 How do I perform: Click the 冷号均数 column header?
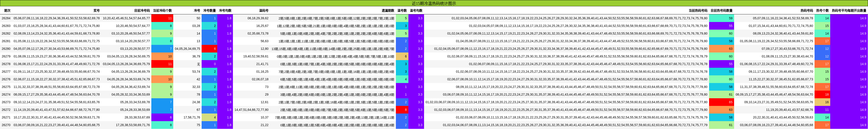coord(225,11)
